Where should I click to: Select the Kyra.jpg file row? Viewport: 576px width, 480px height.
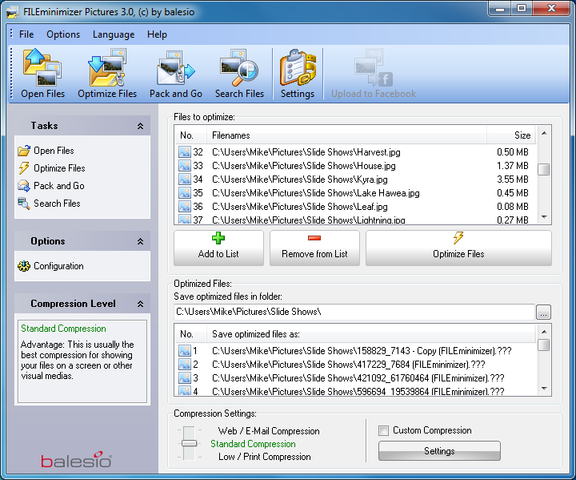354,179
